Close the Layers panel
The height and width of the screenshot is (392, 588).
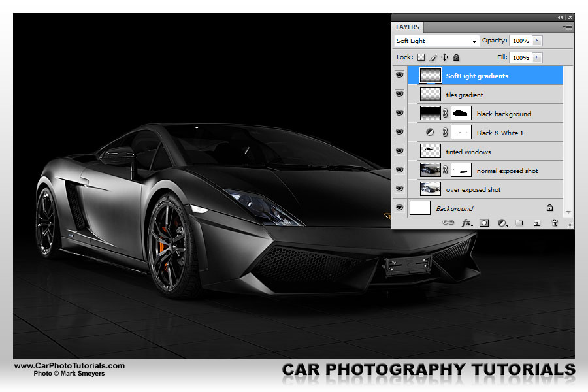tap(570, 17)
